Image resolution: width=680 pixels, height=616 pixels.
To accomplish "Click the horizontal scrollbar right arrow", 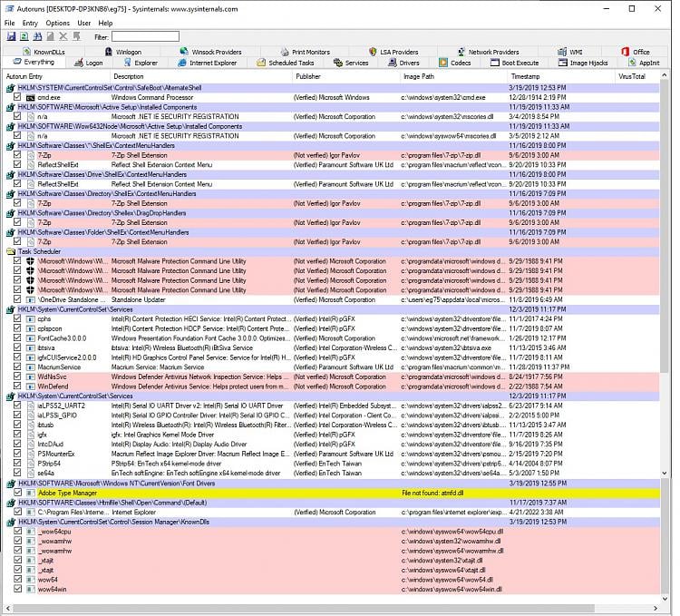I will pyautogui.click(x=656, y=608).
